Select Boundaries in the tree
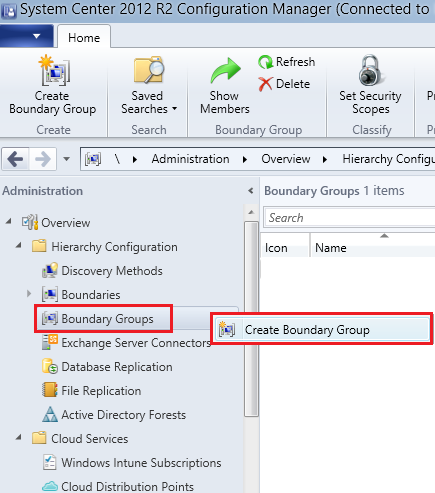 [x=91, y=295]
